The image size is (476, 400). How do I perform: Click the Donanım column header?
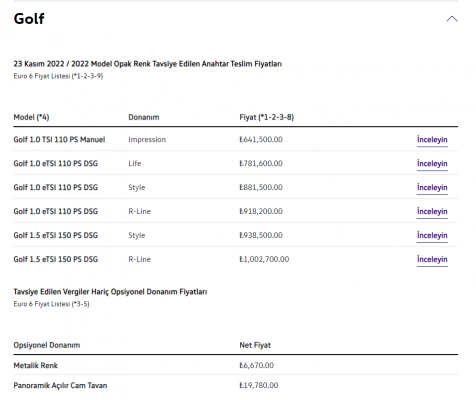[x=144, y=117]
